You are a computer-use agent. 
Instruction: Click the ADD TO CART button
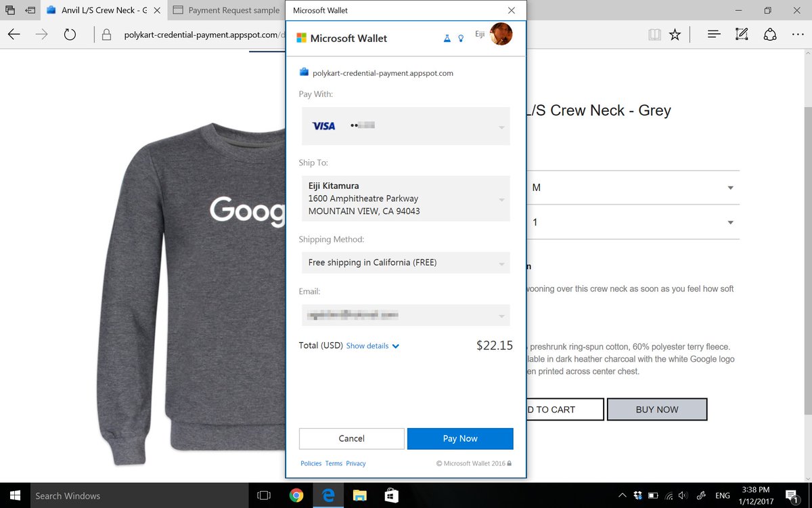point(565,409)
